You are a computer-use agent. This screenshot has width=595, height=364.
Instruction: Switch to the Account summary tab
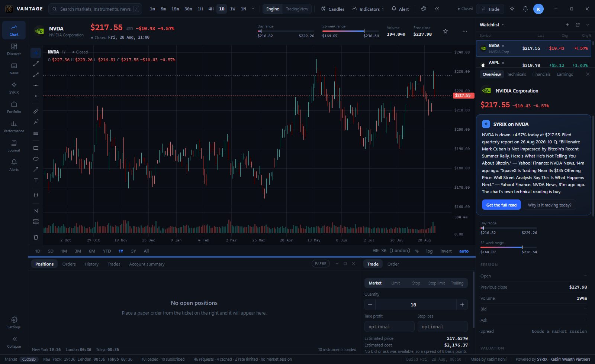tap(147, 264)
